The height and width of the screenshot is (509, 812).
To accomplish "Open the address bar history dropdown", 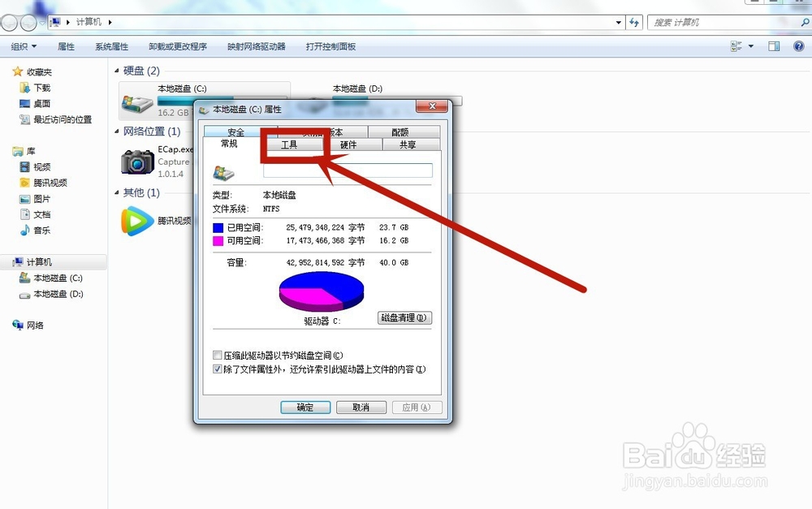I will click(x=618, y=22).
